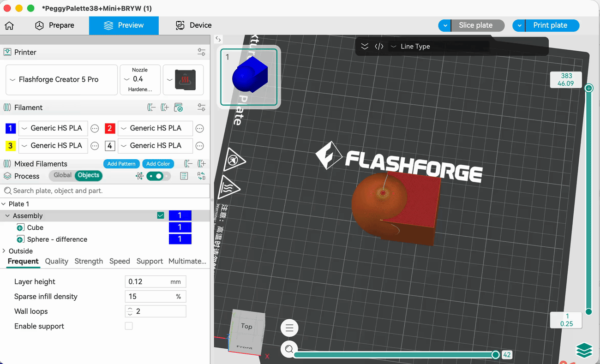Click the layers stack icon in viewport corner

click(584, 351)
